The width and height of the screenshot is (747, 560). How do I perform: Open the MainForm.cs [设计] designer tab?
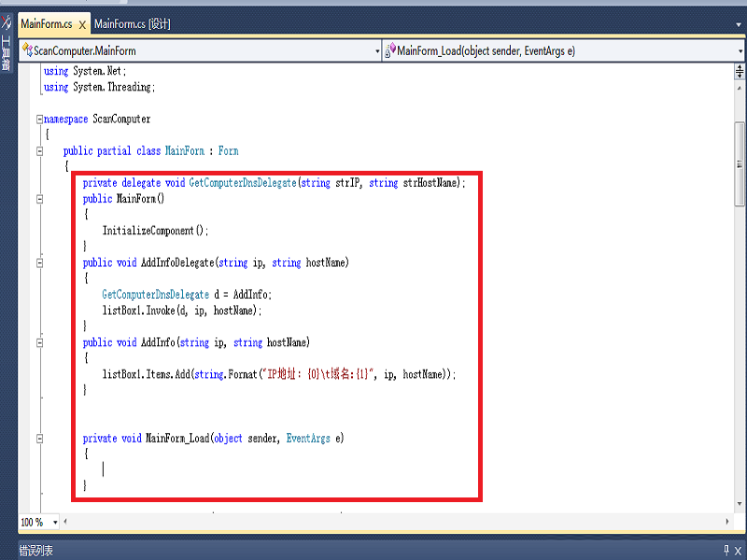(132, 24)
